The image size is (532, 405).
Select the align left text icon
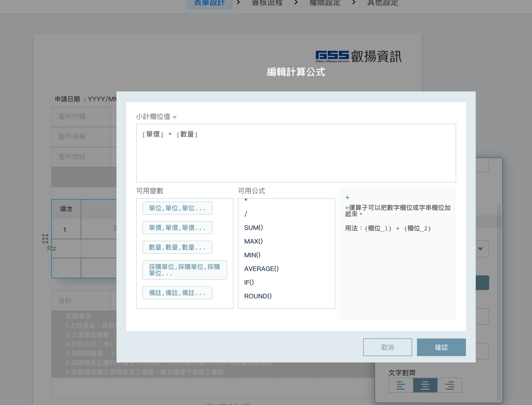(401, 385)
